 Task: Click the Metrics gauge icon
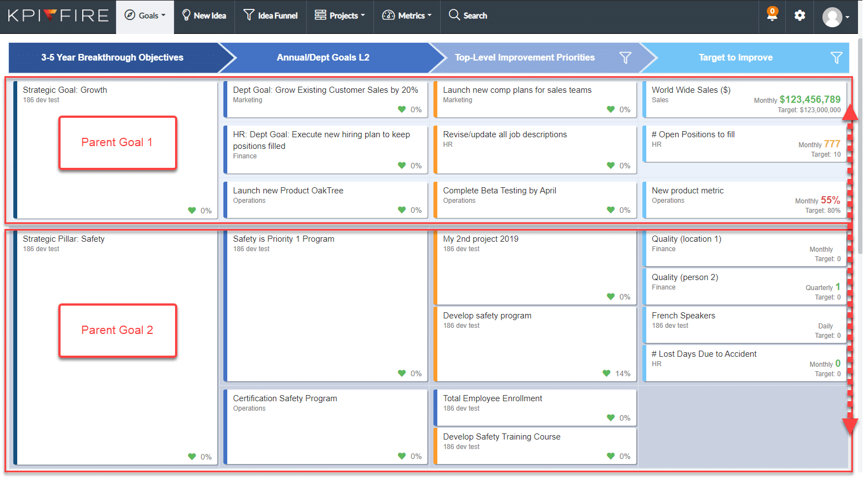[388, 16]
